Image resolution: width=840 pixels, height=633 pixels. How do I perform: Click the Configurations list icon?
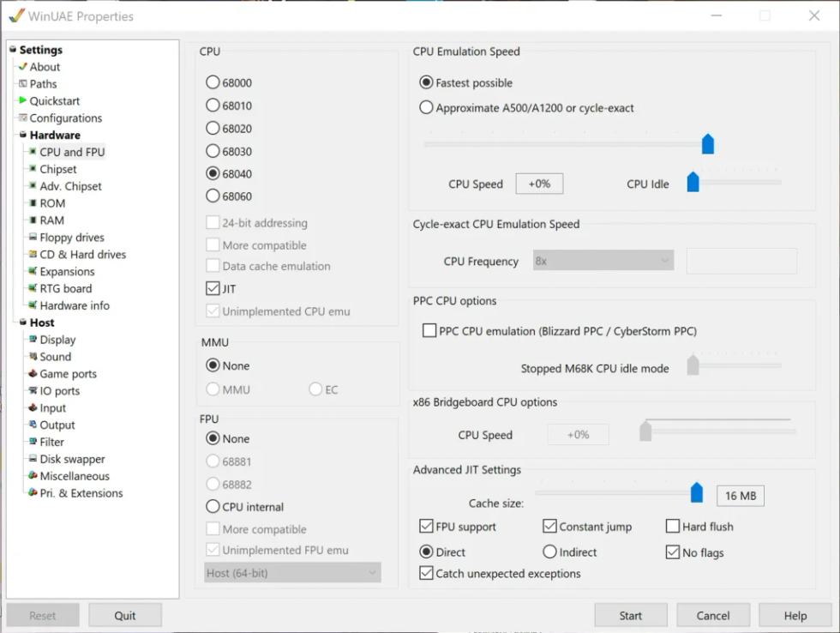22,118
